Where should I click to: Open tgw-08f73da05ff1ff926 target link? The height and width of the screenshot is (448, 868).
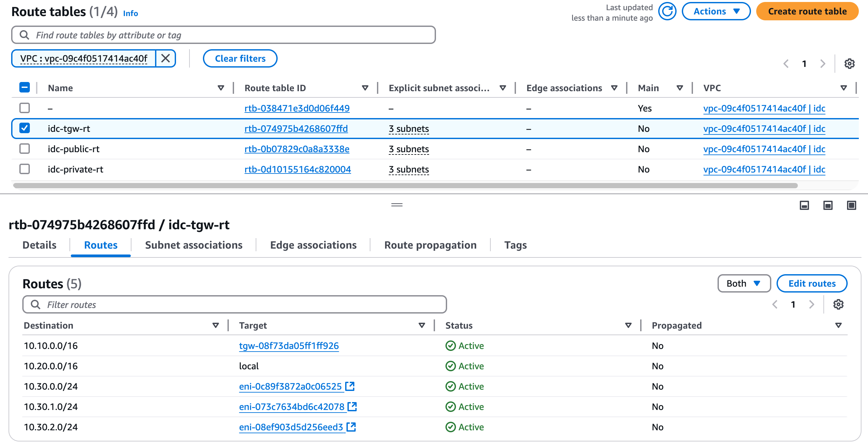pos(288,346)
